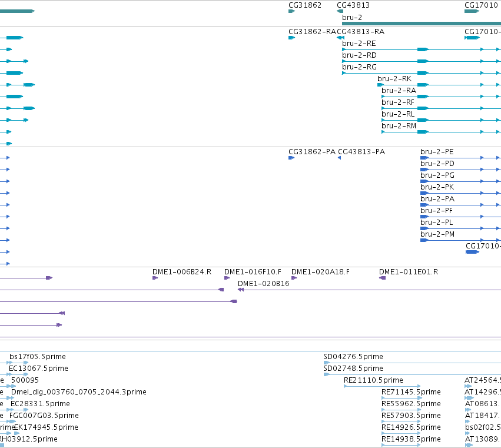Screen dimensions: 501x448
Task: Click EST RE57903.5prime
Action: pyautogui.click(x=411, y=416)
